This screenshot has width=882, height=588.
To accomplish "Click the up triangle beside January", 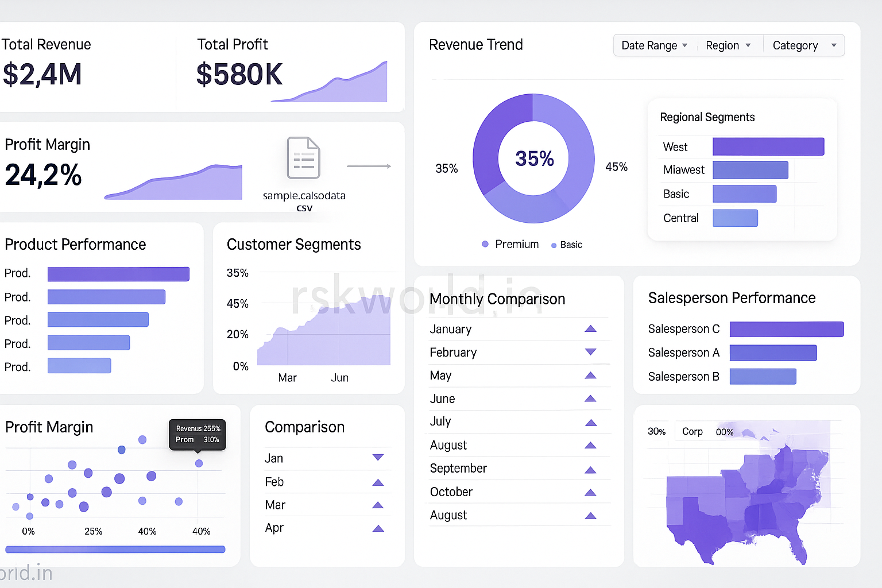I will pyautogui.click(x=590, y=328).
